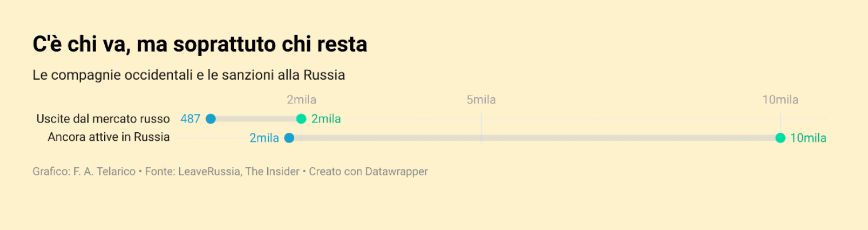The image size is (868, 230).
Task: Click the green dot for Ancora attive in Russia
Action: 780,138
